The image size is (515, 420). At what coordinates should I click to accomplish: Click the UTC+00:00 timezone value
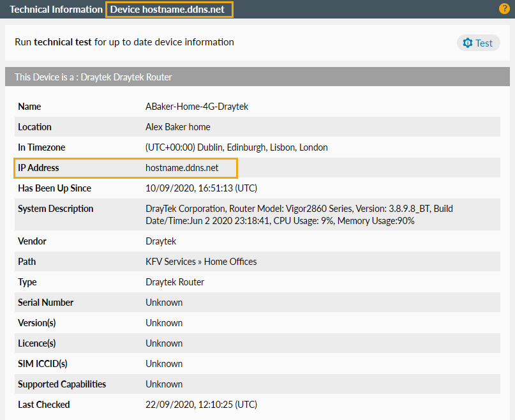[x=236, y=147]
